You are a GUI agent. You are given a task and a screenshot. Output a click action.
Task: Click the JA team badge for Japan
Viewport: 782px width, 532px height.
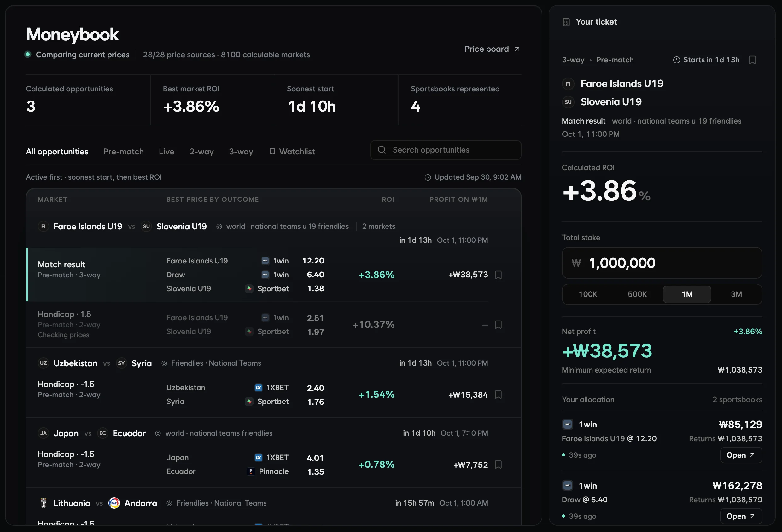(x=44, y=433)
